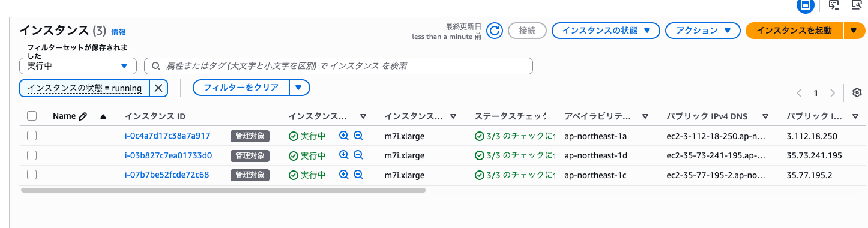Check the box for instance i-0c4a7d17c38a7a917

(x=32, y=136)
